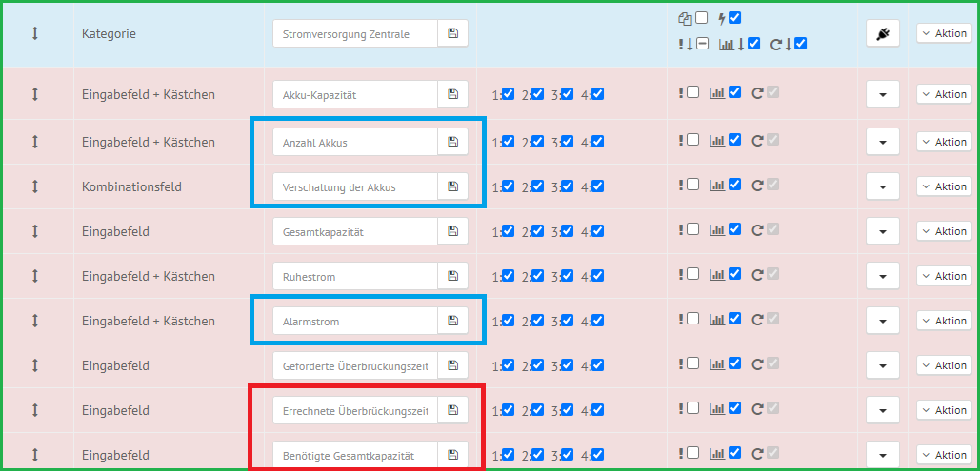Click the move handle of Gesamtkapazität row
The width and height of the screenshot is (980, 471).
tap(35, 231)
